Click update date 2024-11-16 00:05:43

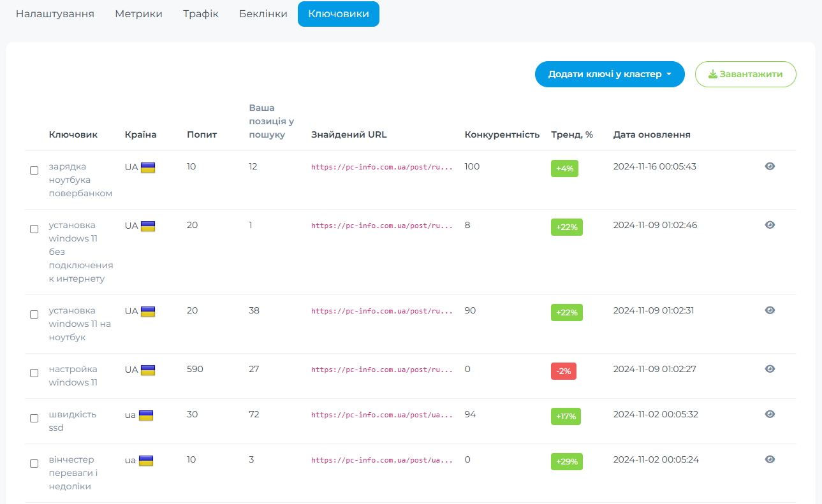coord(655,166)
